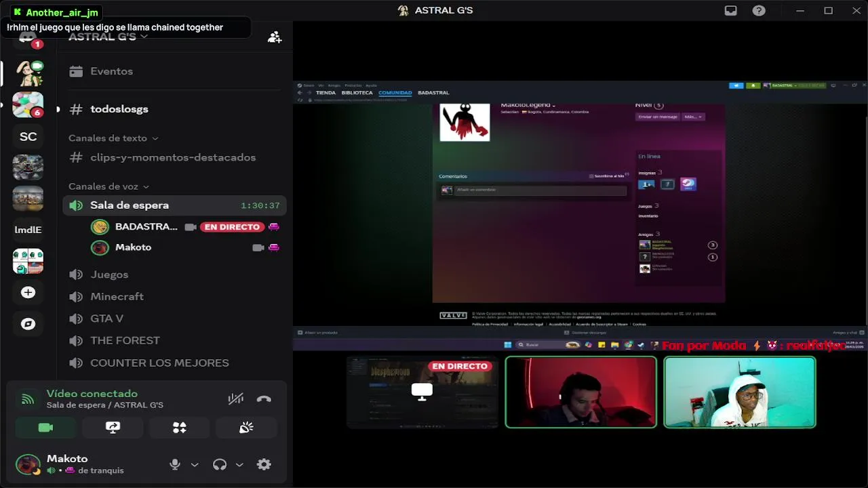The height and width of the screenshot is (488, 868).
Task: Click Enviar un mensaje on Steam profile
Action: click(x=658, y=117)
